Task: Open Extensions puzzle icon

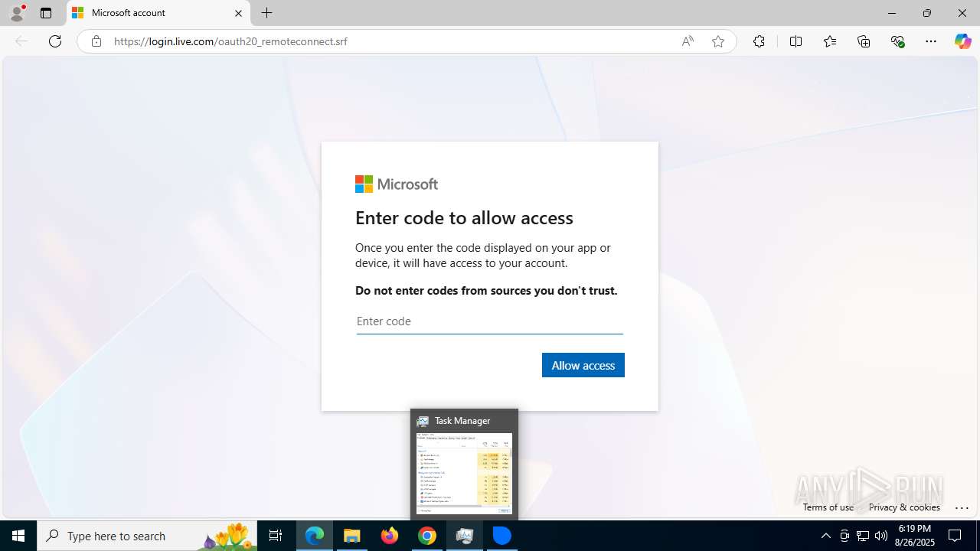Action: point(759,41)
